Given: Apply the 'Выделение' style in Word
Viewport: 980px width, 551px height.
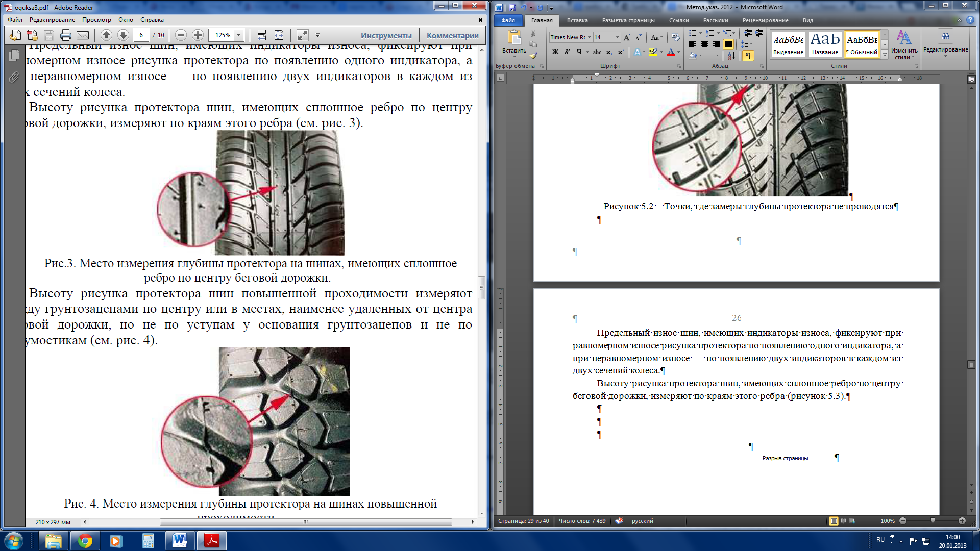Looking at the screenshot, I should pos(788,44).
